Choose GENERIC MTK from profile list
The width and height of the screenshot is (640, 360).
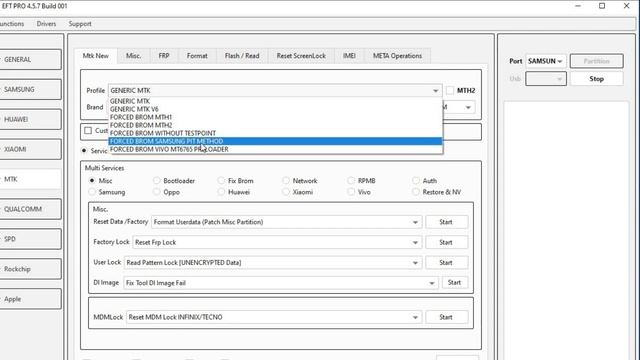(276, 101)
